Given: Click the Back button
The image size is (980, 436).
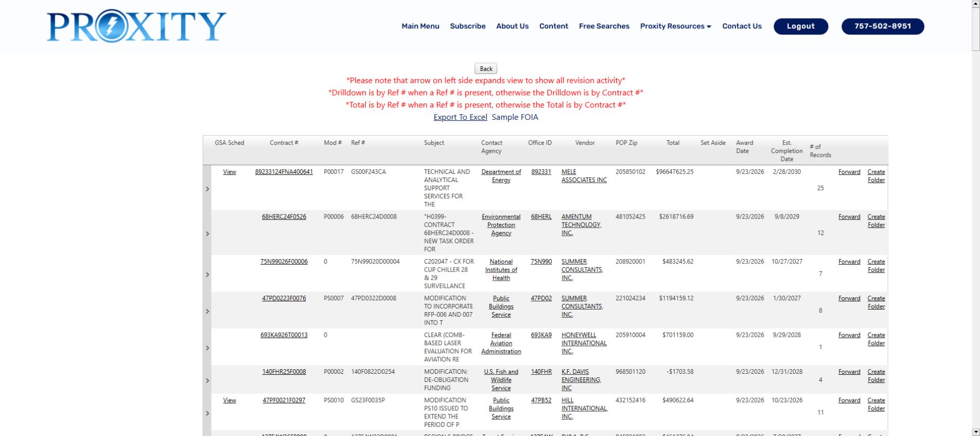Looking at the screenshot, I should [486, 68].
